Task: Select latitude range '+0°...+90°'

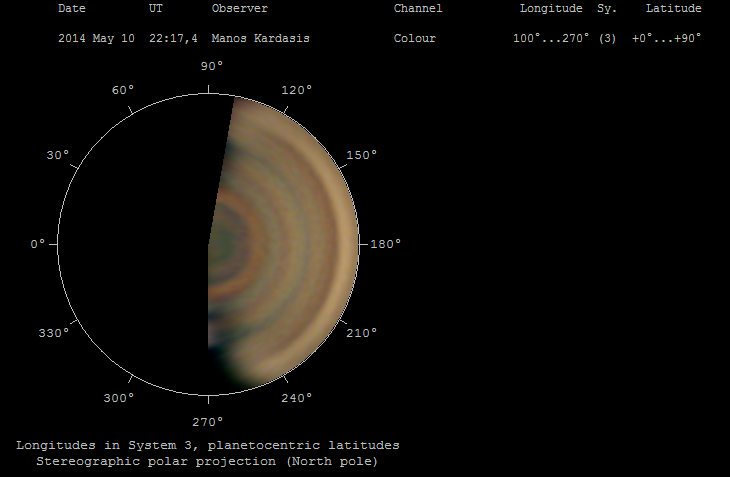Action: 667,38
